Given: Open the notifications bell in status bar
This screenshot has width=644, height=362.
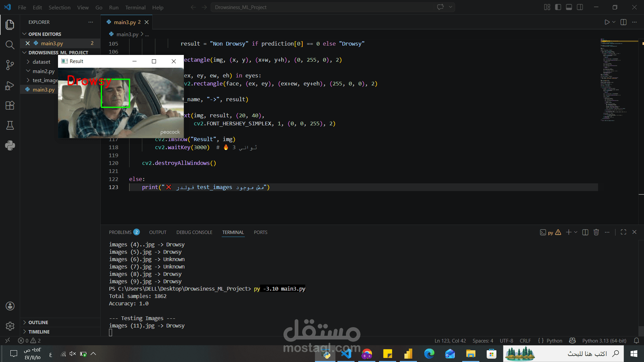Looking at the screenshot, I should [636, 341].
